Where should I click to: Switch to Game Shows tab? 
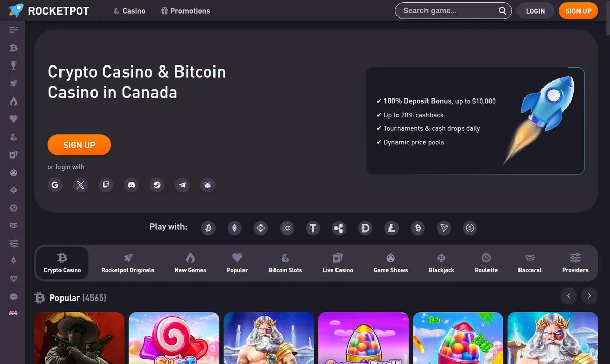coord(390,263)
